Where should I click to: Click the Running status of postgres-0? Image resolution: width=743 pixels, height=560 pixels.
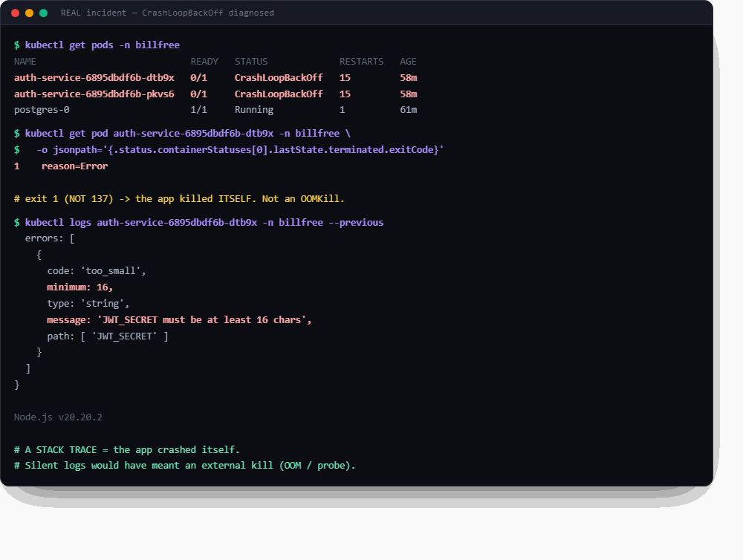(x=254, y=110)
